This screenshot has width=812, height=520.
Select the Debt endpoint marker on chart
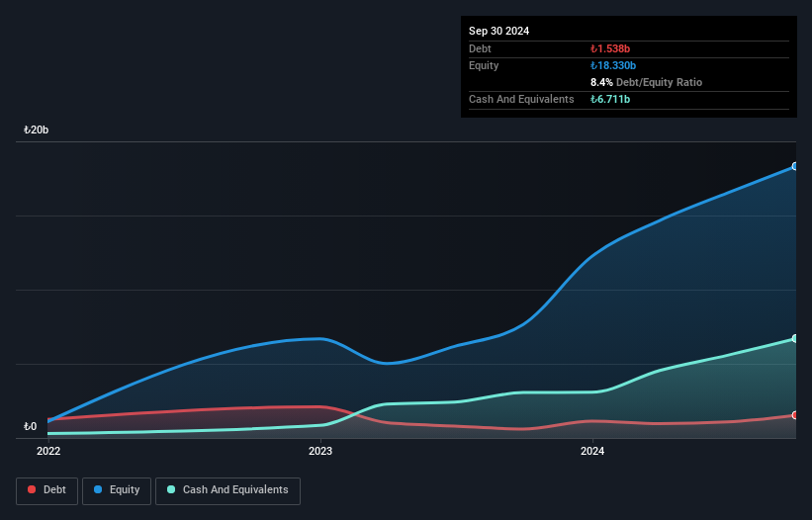[795, 415]
